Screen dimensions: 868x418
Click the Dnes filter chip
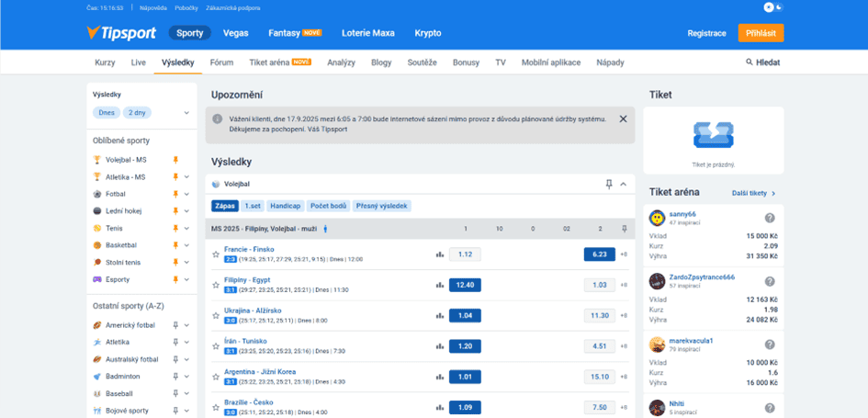tap(107, 112)
